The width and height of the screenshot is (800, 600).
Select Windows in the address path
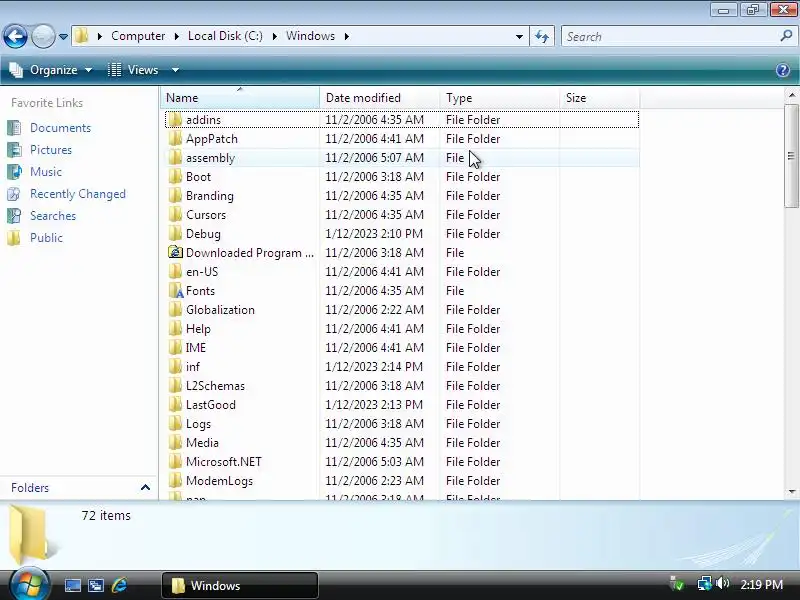click(x=310, y=36)
